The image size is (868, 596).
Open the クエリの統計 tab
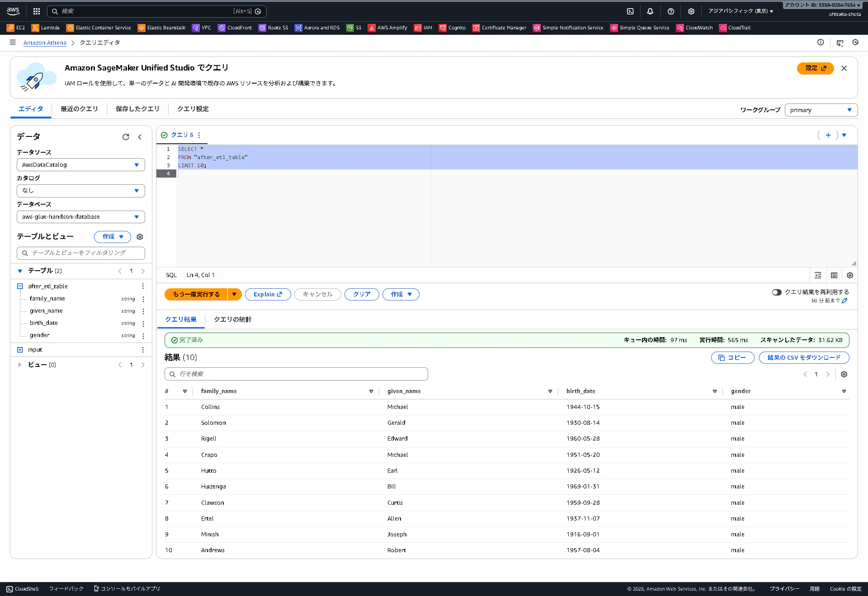(x=232, y=319)
